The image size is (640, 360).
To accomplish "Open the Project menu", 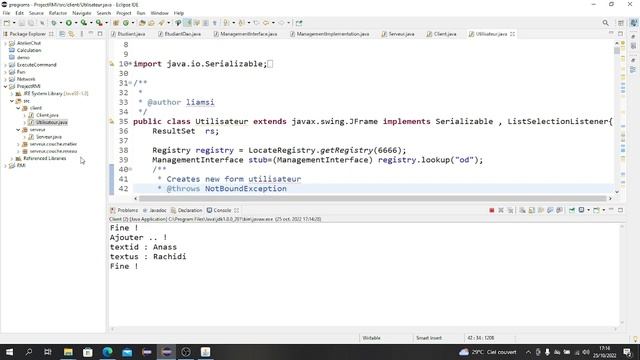I will point(124,13).
